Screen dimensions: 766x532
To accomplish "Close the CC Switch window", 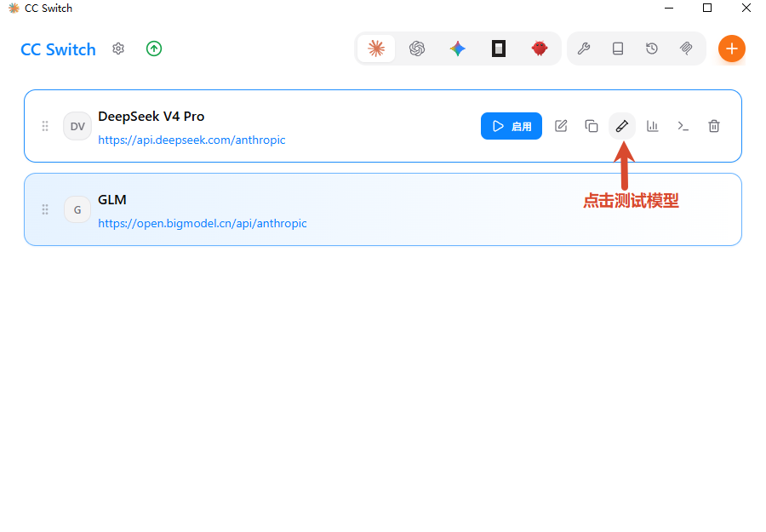I will click(x=746, y=8).
